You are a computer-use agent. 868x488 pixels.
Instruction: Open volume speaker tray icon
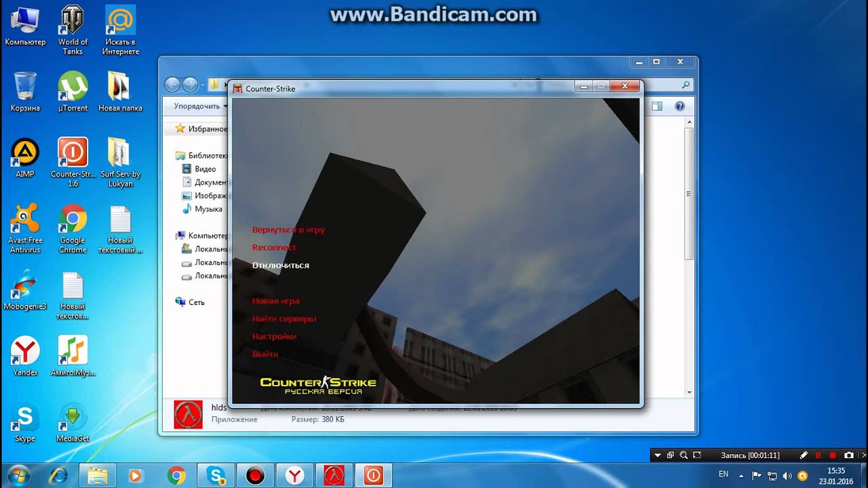pyautogui.click(x=787, y=476)
